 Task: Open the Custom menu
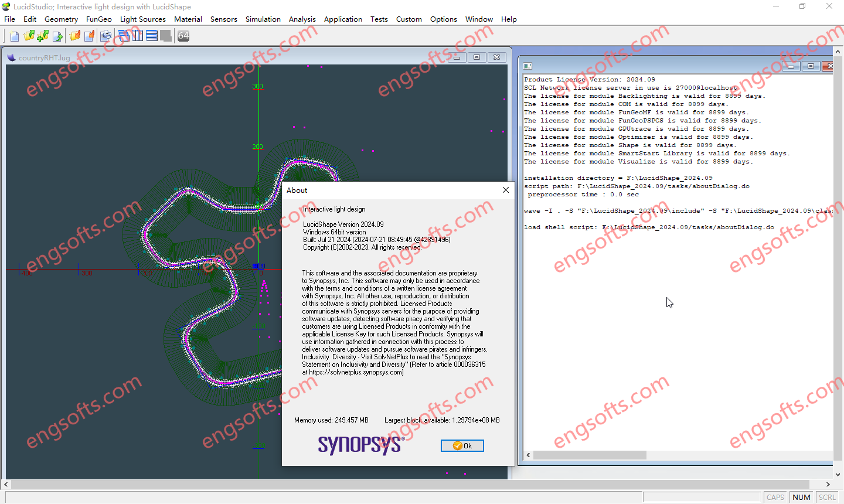(409, 19)
